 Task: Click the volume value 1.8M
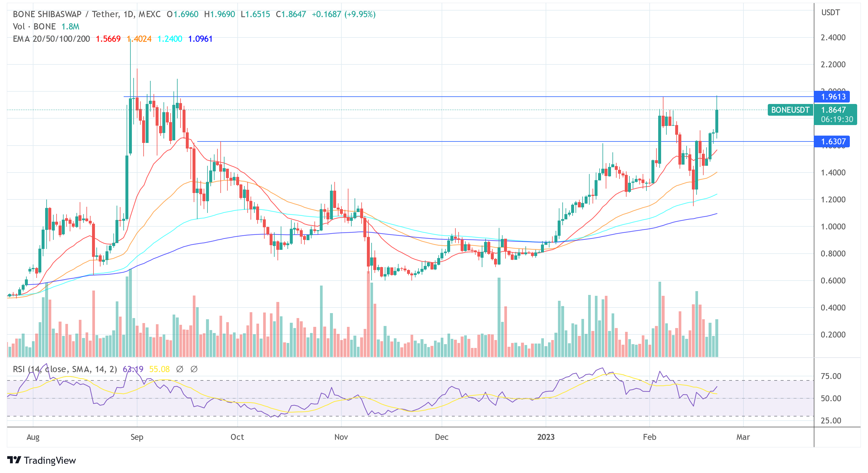pos(70,27)
